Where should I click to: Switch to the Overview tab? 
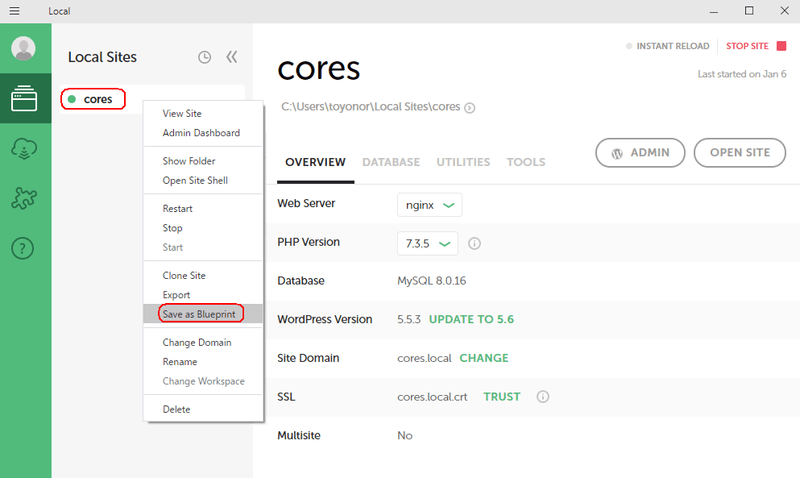tap(315, 162)
